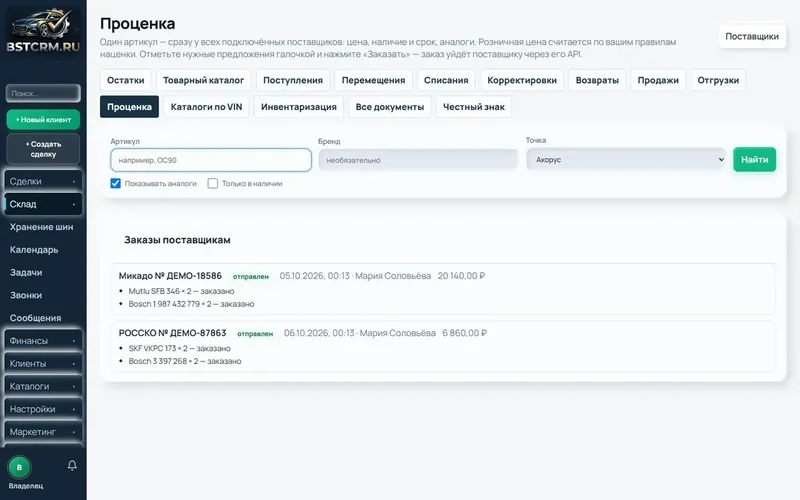Click the Создать сделку button
This screenshot has height=500, width=800.
click(43, 149)
